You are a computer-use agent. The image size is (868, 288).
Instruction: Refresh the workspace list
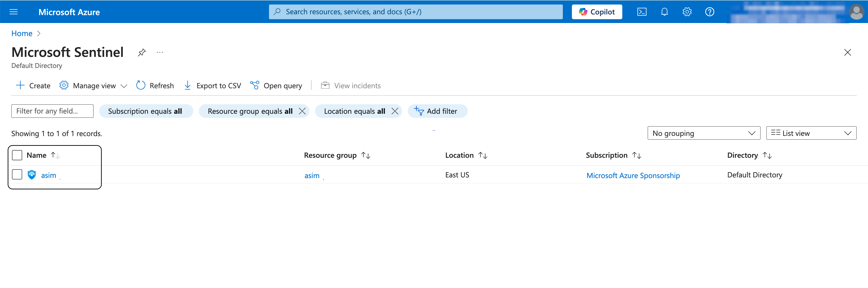point(155,86)
